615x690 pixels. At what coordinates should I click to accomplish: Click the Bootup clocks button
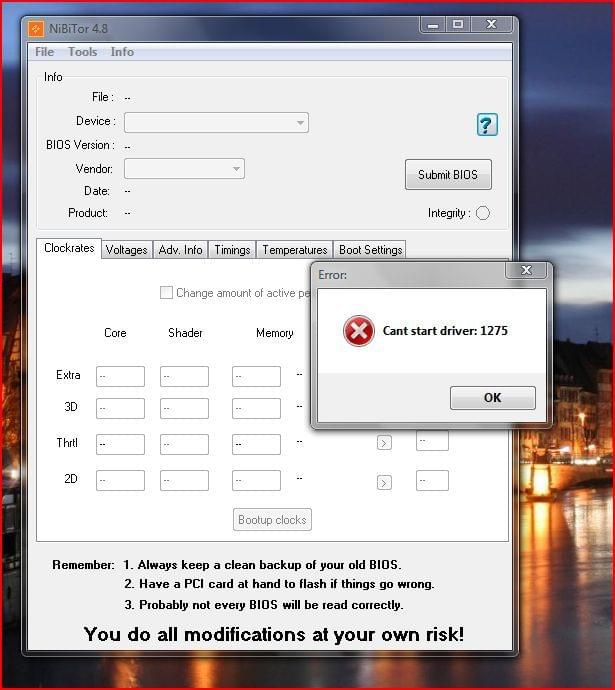[272, 520]
